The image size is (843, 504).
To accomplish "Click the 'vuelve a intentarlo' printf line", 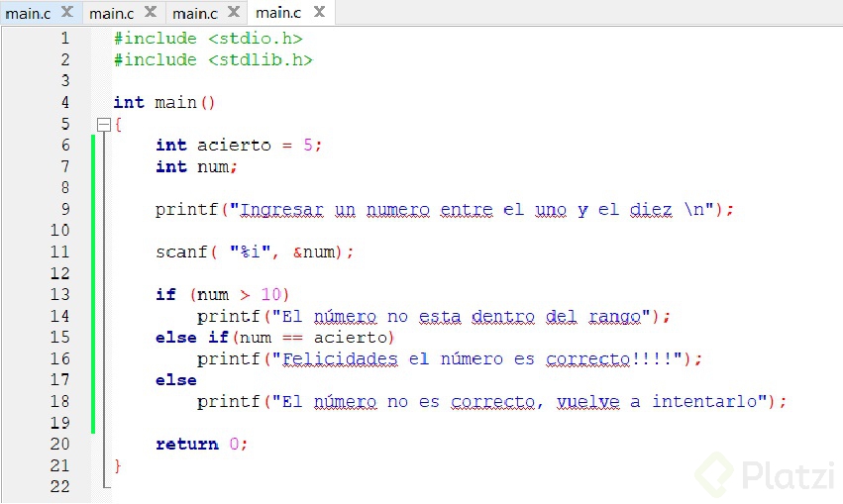I will tap(492, 402).
